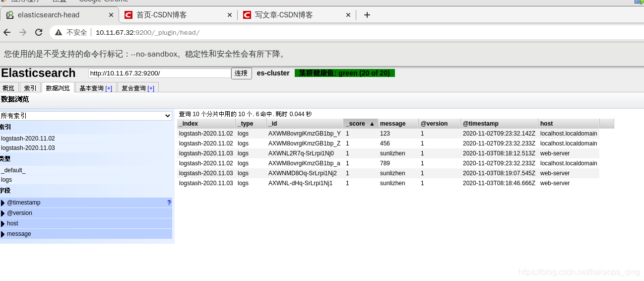Click the elasticsearch-head tab favicon
644x281 pixels.
click(x=10, y=15)
